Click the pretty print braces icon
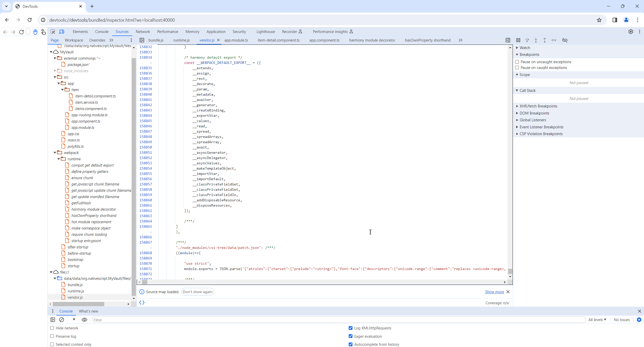 click(x=142, y=303)
